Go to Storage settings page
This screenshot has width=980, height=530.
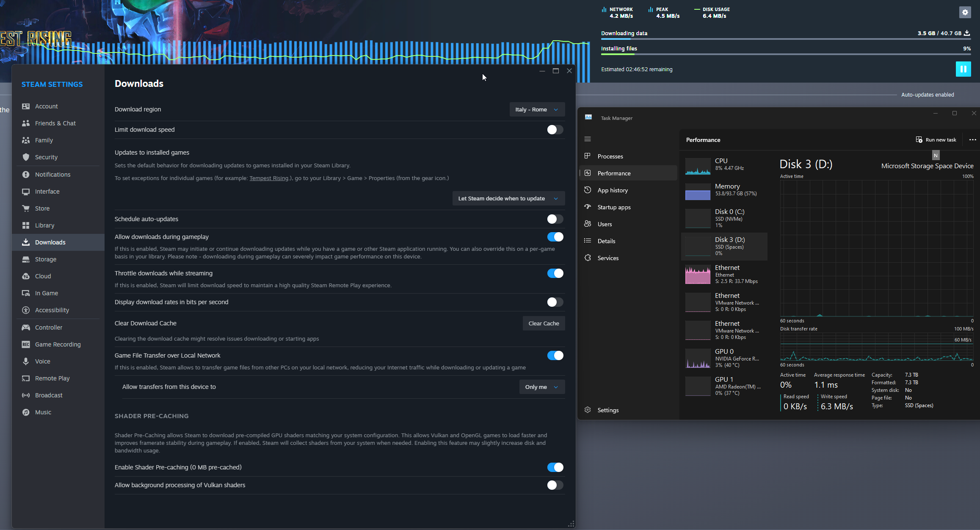pos(45,259)
